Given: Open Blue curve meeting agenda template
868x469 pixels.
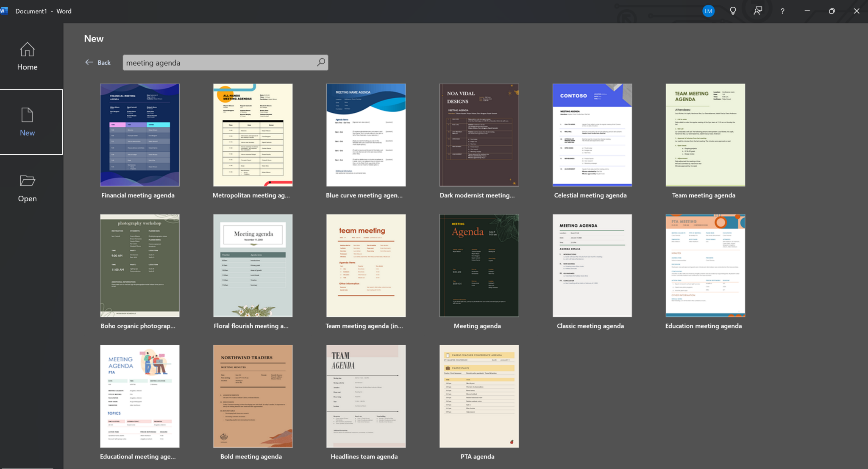Looking at the screenshot, I should pyautogui.click(x=366, y=135).
